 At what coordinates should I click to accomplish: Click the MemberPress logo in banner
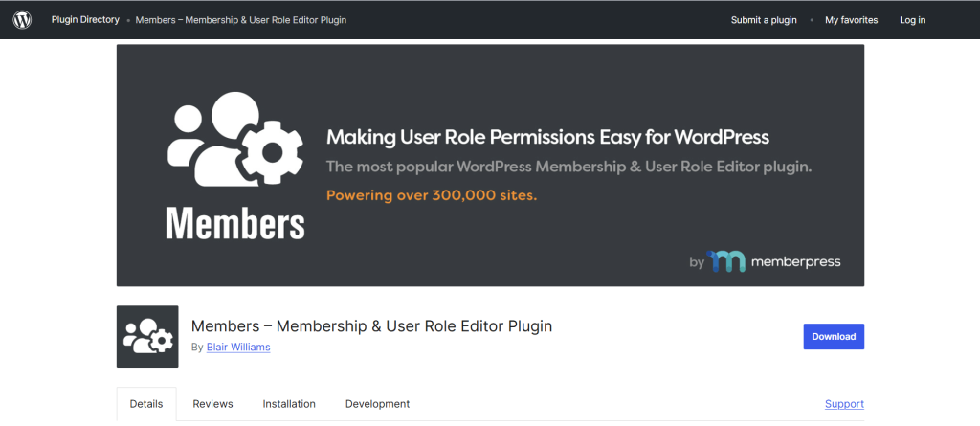click(773, 261)
